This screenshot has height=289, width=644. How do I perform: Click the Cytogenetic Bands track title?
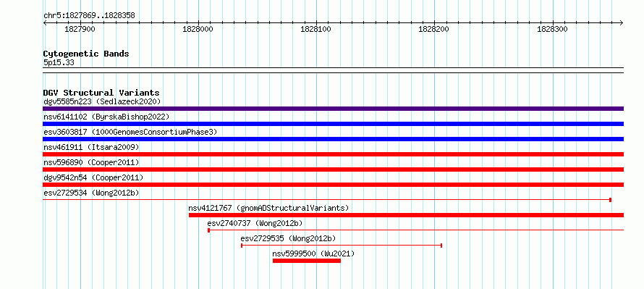pyautogui.click(x=86, y=54)
